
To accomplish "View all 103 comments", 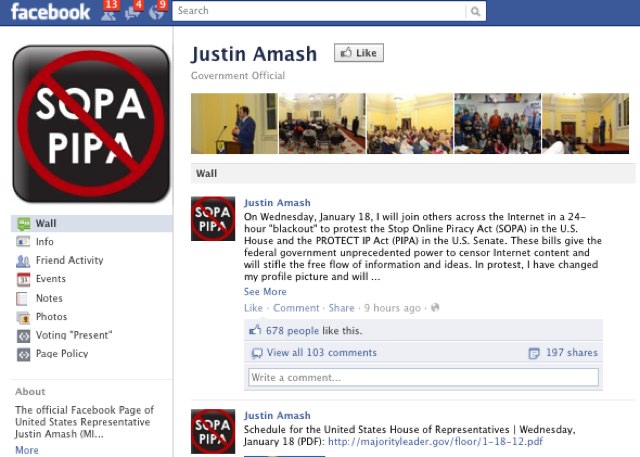I will pyautogui.click(x=322, y=353).
